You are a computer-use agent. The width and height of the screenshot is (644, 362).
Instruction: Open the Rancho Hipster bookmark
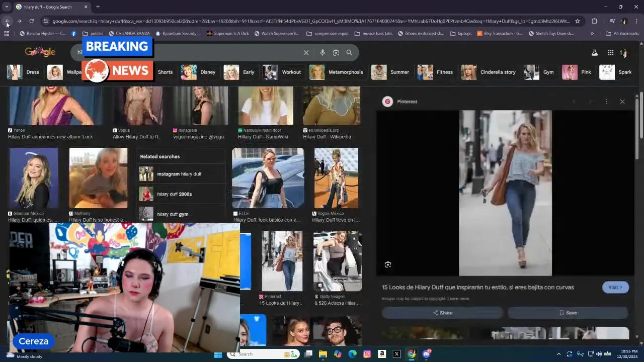pyautogui.click(x=42, y=34)
